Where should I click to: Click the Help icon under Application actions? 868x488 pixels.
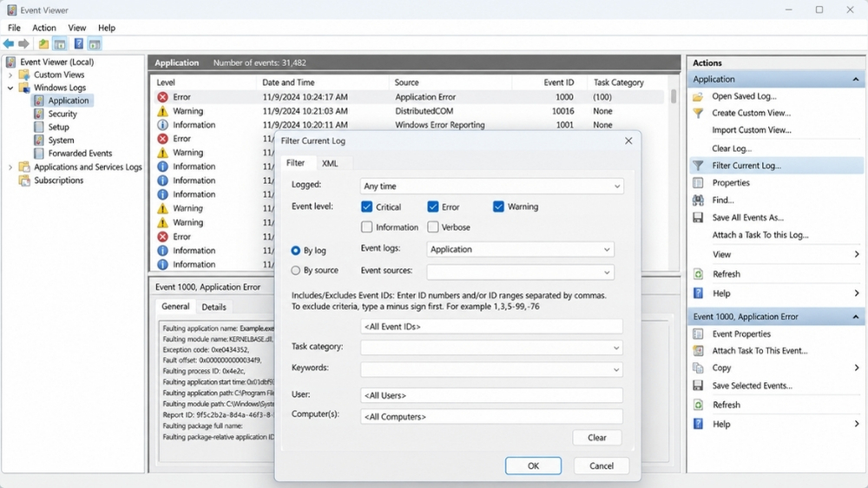point(698,293)
